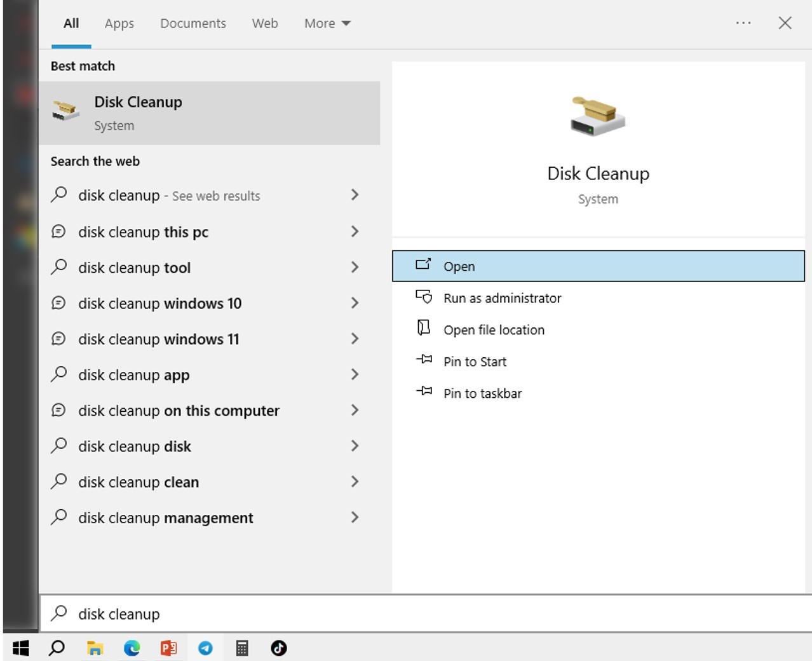812x661 pixels.
Task: Switch to the Web tab
Action: pos(265,24)
